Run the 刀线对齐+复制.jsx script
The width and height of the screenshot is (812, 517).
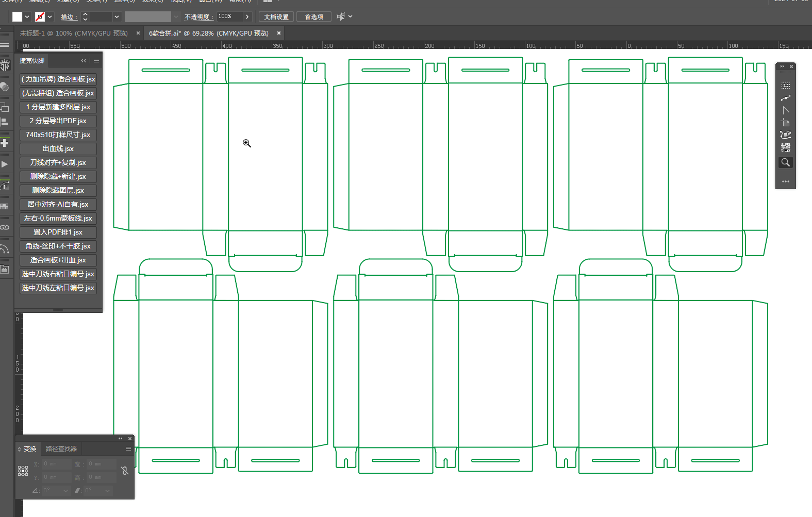(x=58, y=162)
